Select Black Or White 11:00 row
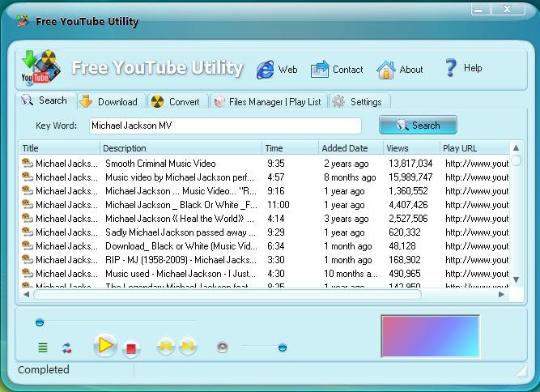This screenshot has height=392, width=540. [x=265, y=205]
